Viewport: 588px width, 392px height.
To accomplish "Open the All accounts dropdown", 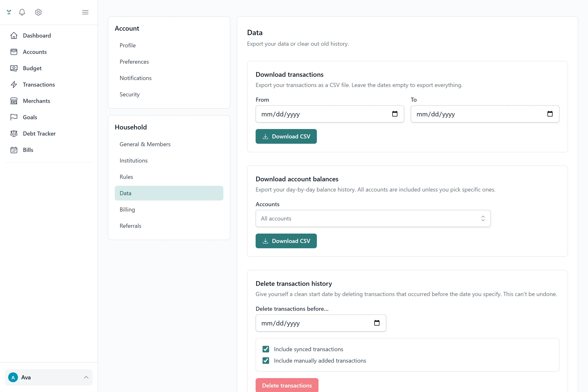I will (x=373, y=218).
